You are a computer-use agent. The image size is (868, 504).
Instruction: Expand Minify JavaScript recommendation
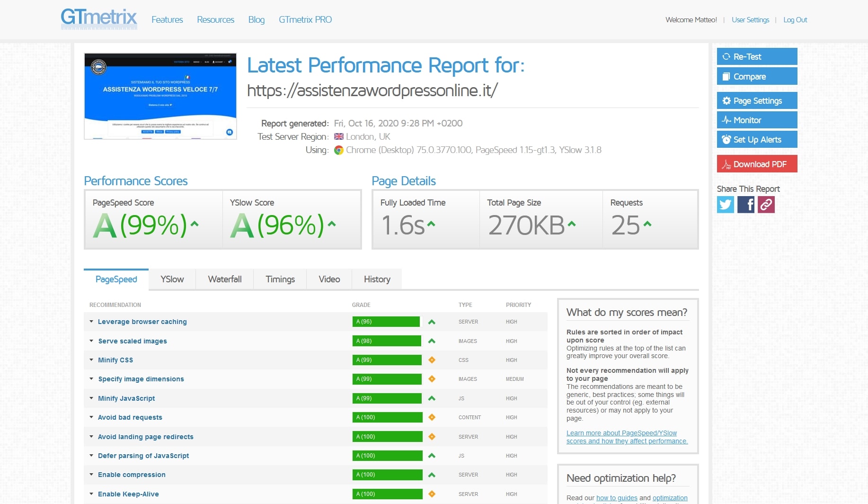tap(126, 398)
